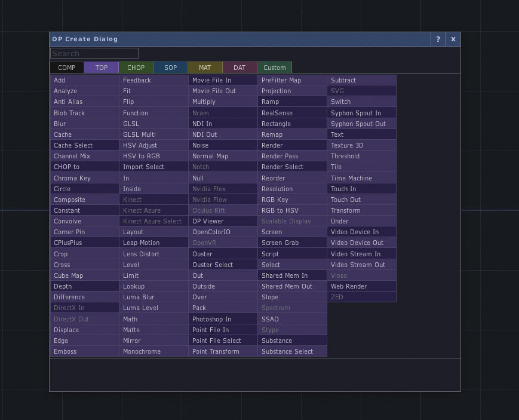Open the SOP operators tab
The width and height of the screenshot is (519, 420).
[171, 68]
